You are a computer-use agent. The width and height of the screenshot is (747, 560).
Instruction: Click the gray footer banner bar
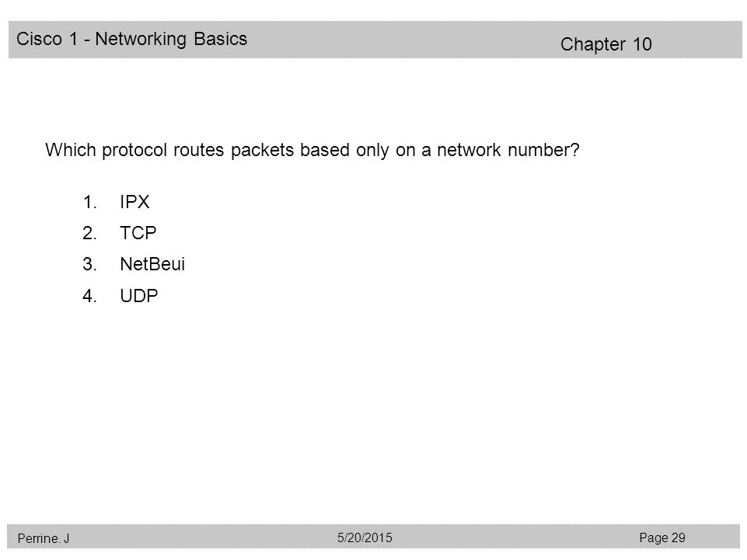pos(373,537)
